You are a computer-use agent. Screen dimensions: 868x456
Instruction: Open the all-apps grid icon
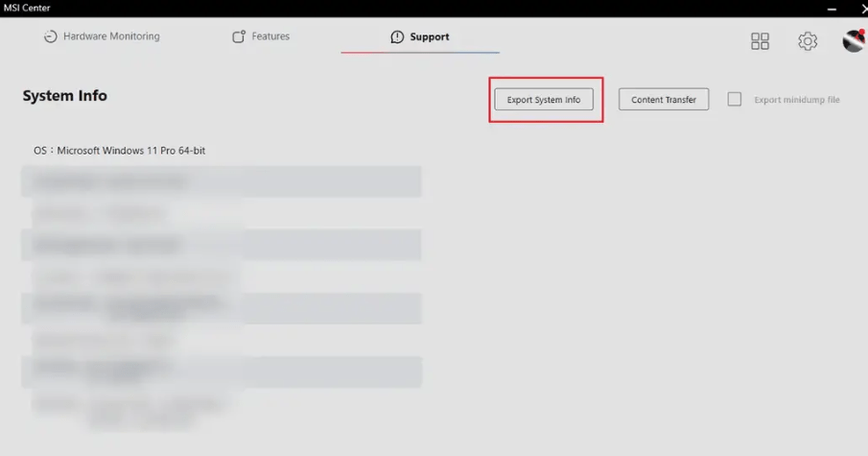point(760,41)
